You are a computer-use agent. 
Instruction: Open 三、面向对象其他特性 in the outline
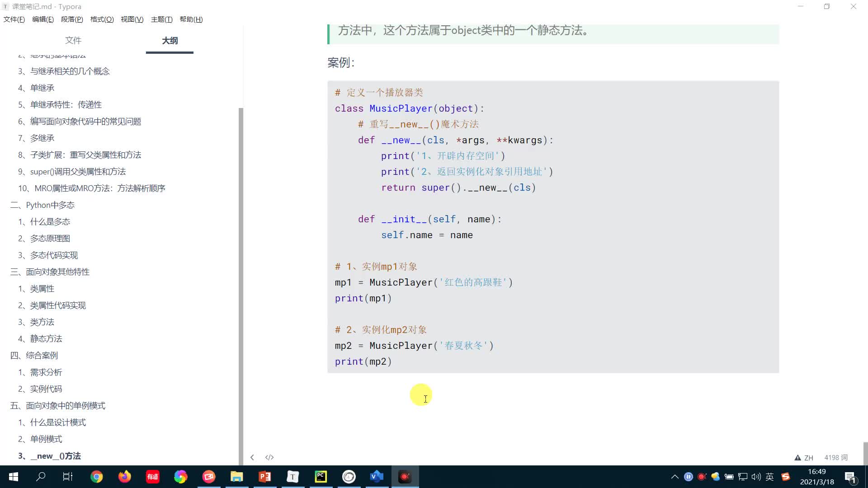tap(50, 272)
